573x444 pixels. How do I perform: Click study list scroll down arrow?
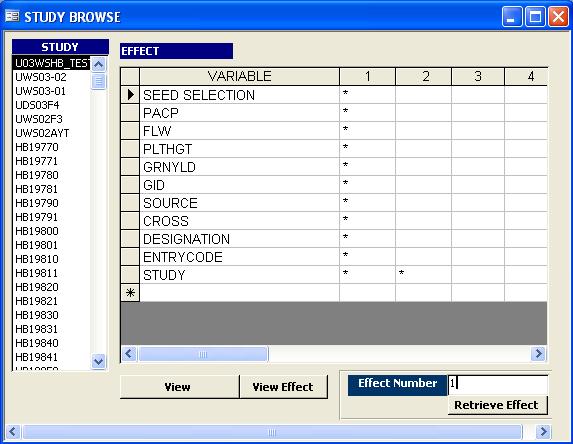click(98, 361)
